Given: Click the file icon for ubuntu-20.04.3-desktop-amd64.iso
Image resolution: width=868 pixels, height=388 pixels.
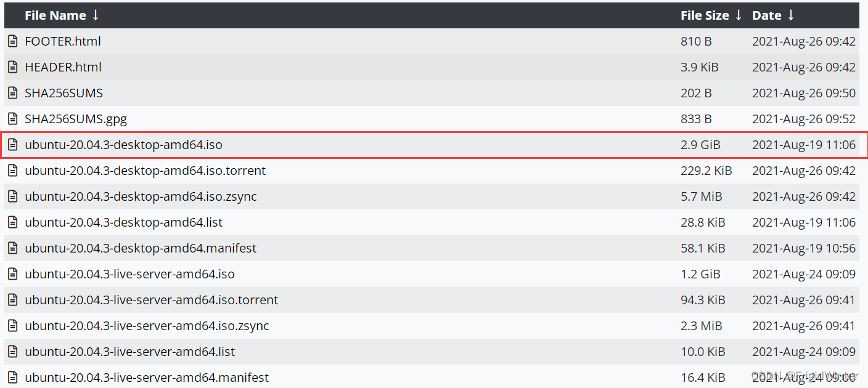Looking at the screenshot, I should 12,145.
